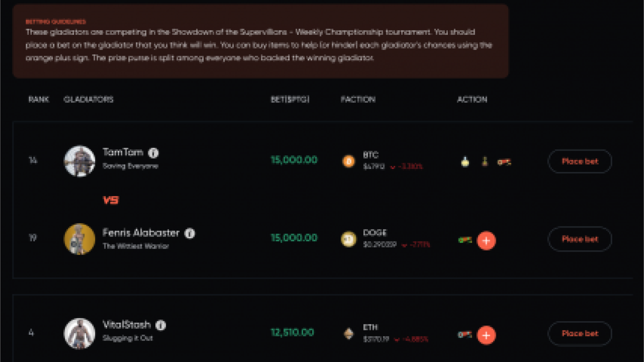
Task: Place bet on VitalStash
Action: 580,334
